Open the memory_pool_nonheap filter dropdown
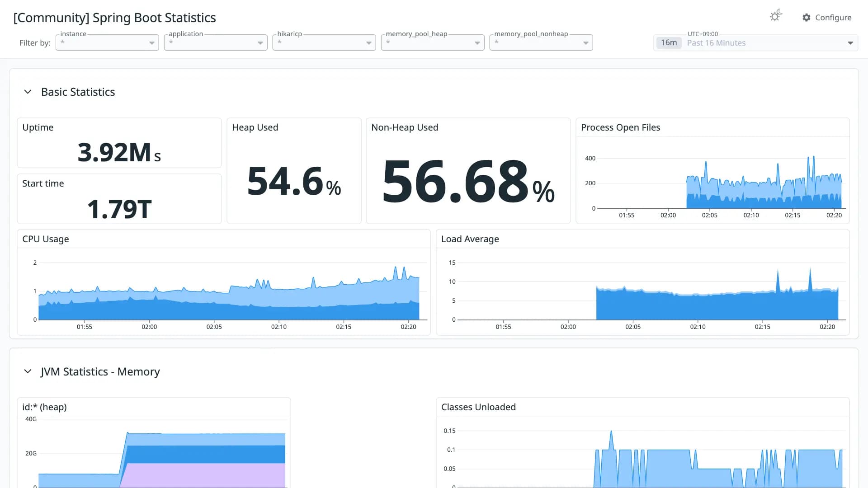The height and width of the screenshot is (488, 868). (541, 42)
